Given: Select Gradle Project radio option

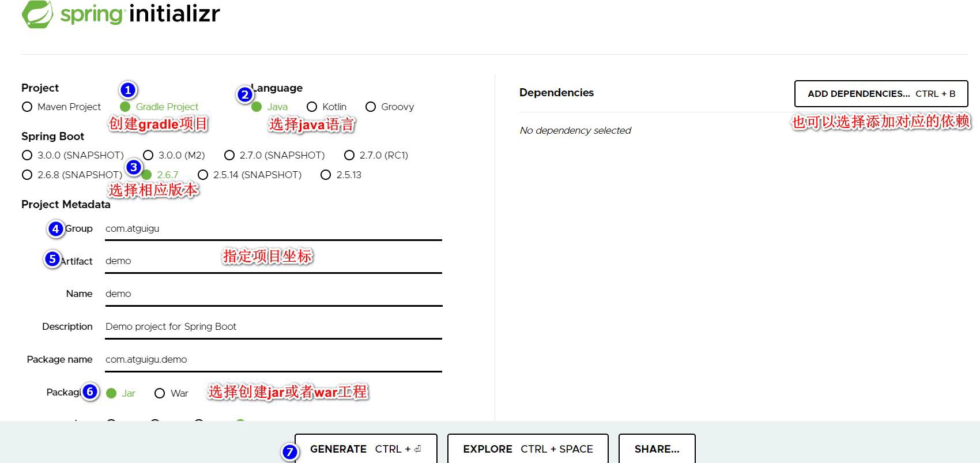Looking at the screenshot, I should 159,107.
